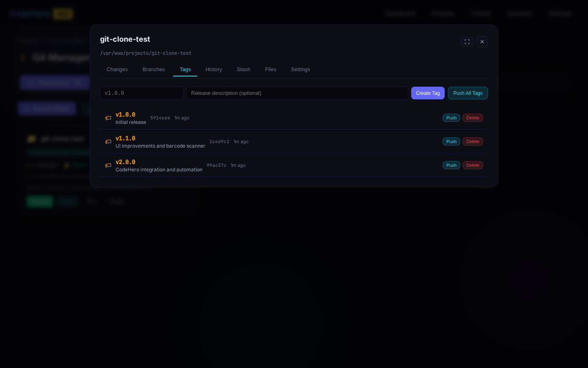Open the Stash tab
Viewport: 588px width, 368px height.
(243, 70)
